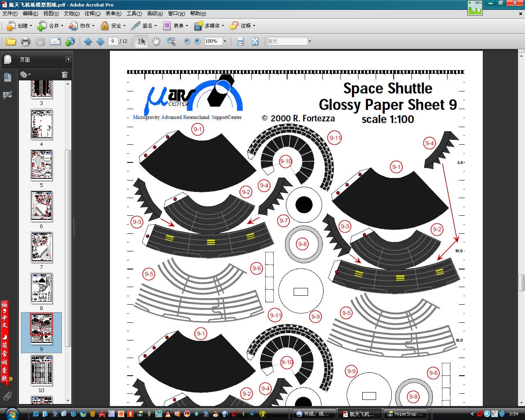This screenshot has height=420, width=525.
Task: Open the Signatures panel icon in sidebar
Action: (8, 95)
